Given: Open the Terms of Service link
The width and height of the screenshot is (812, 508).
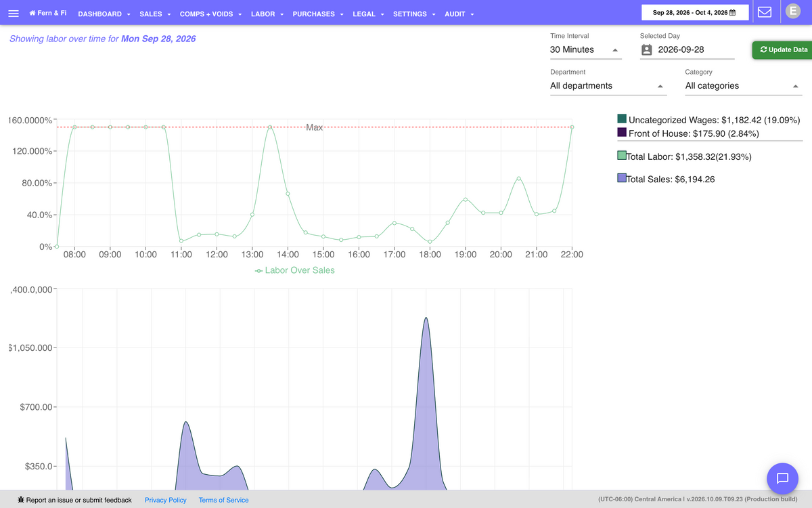Looking at the screenshot, I should tap(223, 500).
